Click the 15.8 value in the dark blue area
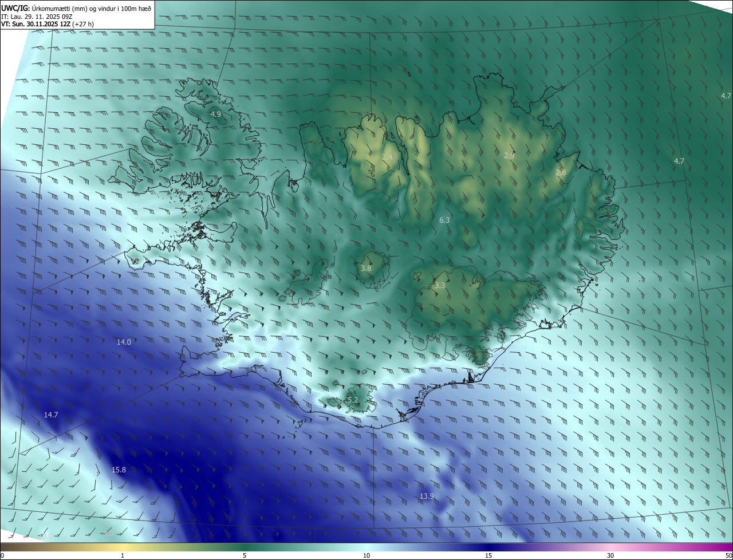This screenshot has width=733, height=560. pyautogui.click(x=119, y=470)
